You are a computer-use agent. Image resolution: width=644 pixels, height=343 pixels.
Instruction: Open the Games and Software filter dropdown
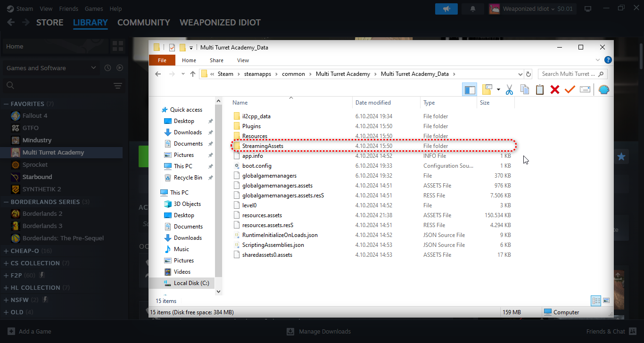coord(51,68)
